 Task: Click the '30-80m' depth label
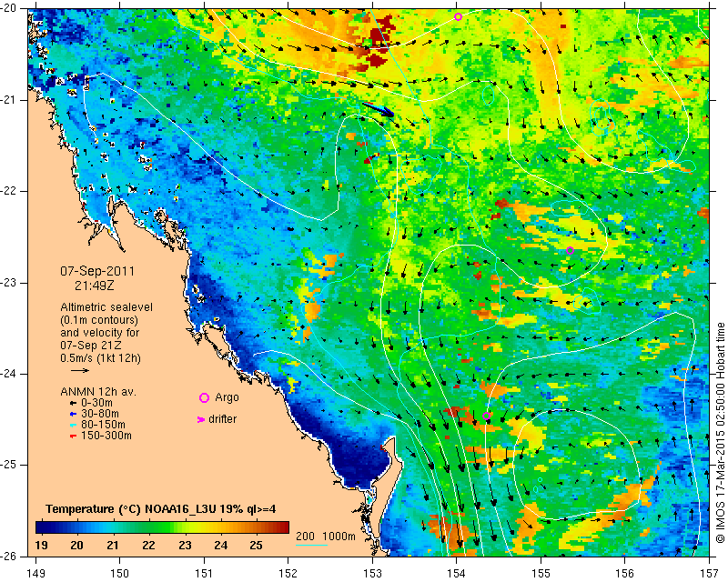[100, 414]
